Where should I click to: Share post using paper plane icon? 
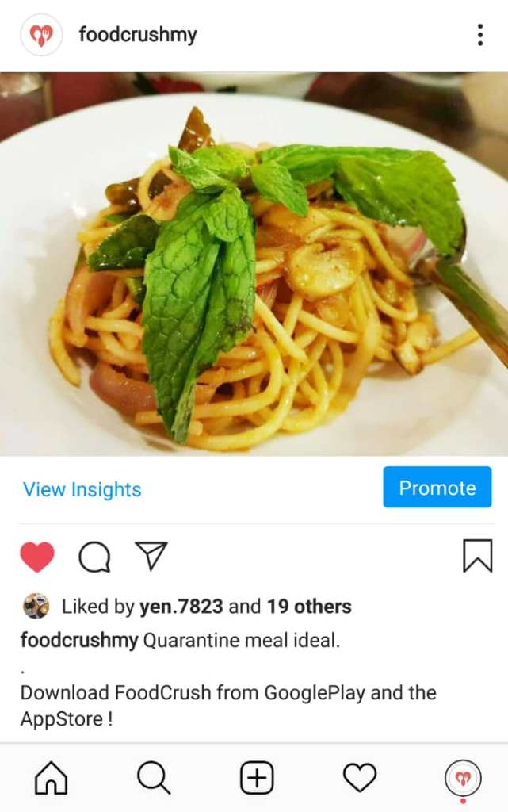(x=151, y=556)
